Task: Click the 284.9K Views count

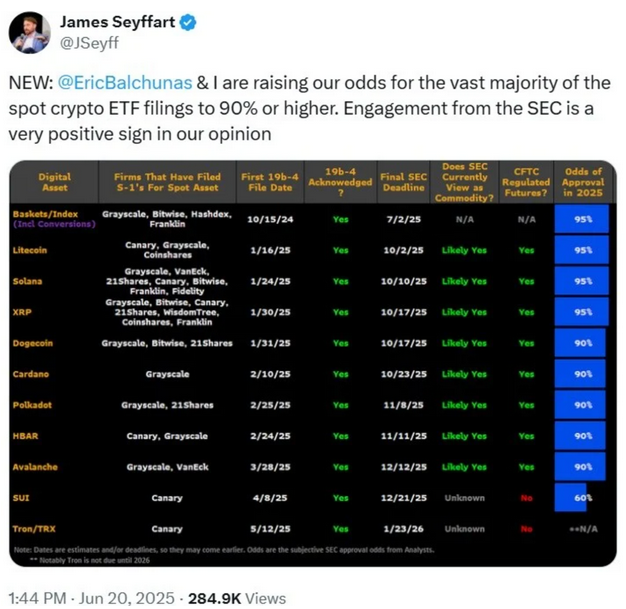Action: (237, 598)
